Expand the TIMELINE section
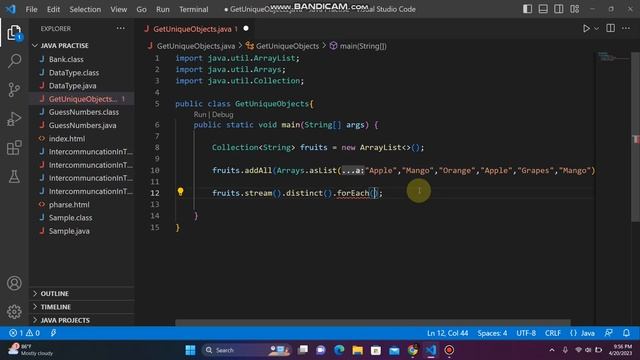 click(56, 307)
